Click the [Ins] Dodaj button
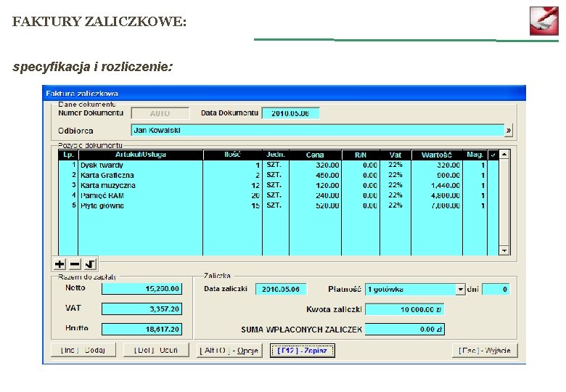Image resolution: width=566 pixels, height=392 pixels. click(x=83, y=350)
